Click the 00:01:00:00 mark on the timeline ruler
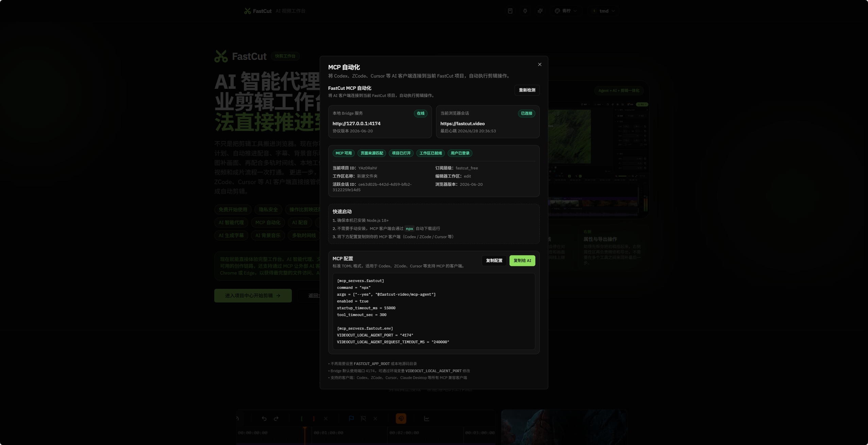The height and width of the screenshot is (445, 868). (328, 433)
